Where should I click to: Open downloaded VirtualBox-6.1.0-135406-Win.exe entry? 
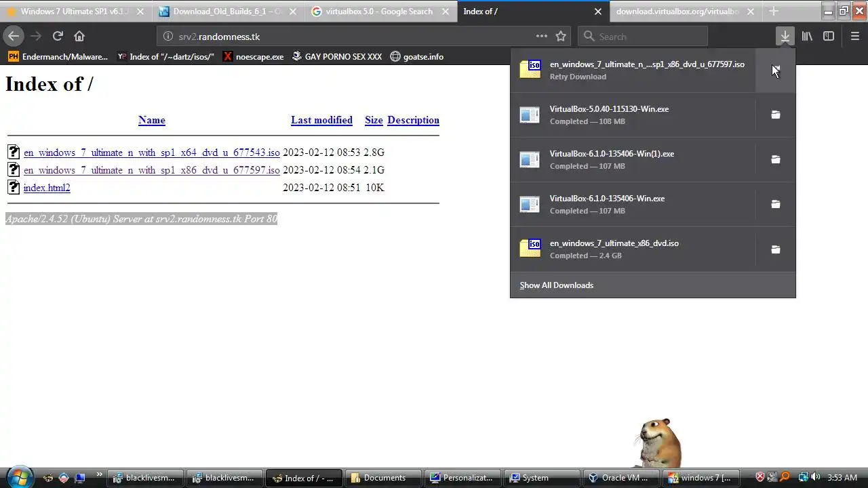(x=633, y=204)
